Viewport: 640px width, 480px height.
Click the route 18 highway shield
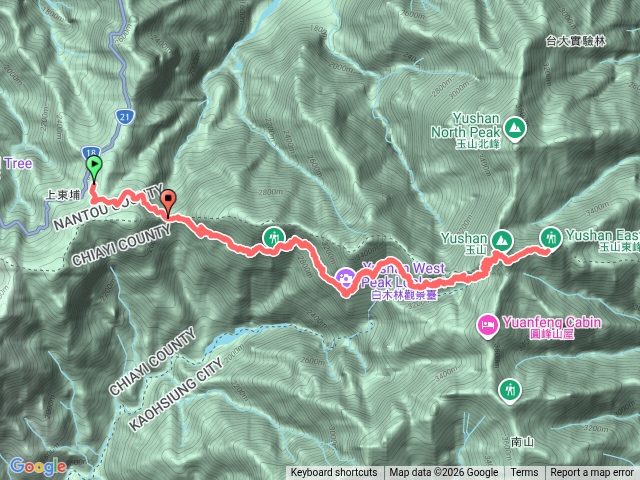(91, 153)
